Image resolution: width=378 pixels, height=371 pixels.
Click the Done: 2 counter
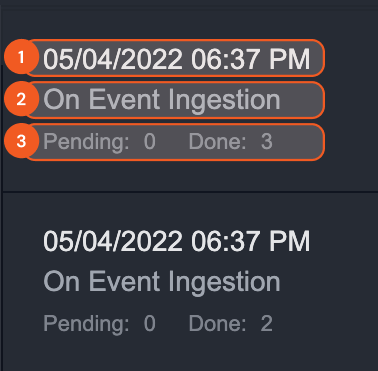231,323
